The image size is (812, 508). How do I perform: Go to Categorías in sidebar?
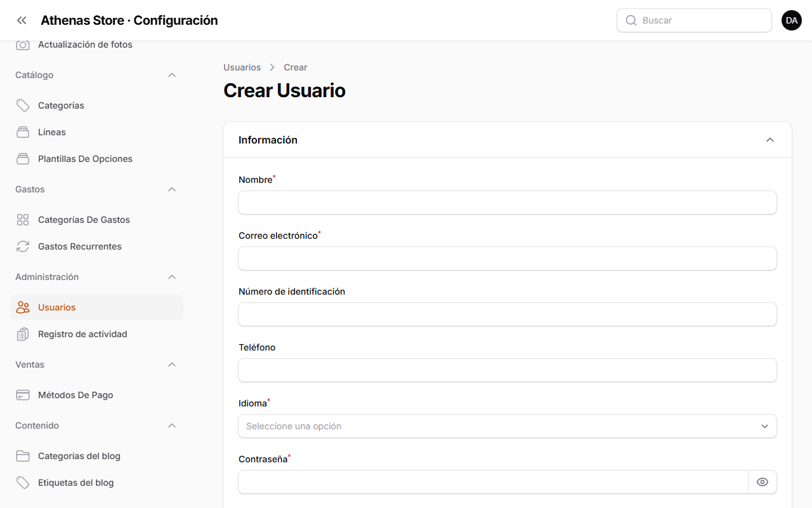(96, 105)
